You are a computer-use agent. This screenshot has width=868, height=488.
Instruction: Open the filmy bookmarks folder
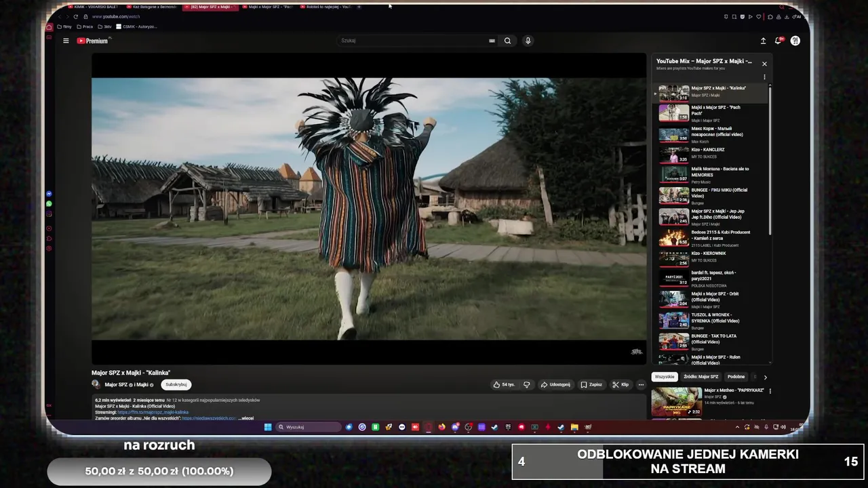pos(64,26)
